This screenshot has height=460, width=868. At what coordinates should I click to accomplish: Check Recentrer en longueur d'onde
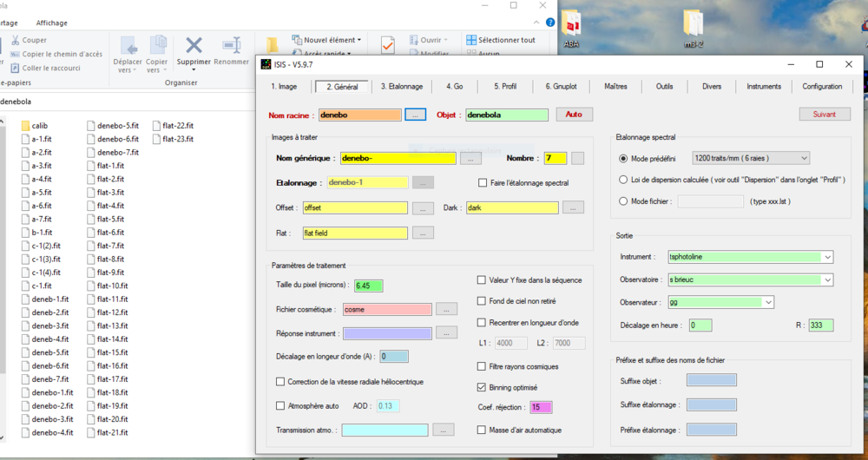481,323
